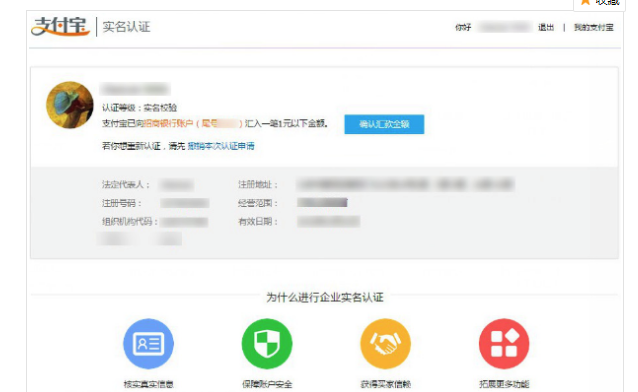Click the orange 招商银行账户 text

pos(168,123)
